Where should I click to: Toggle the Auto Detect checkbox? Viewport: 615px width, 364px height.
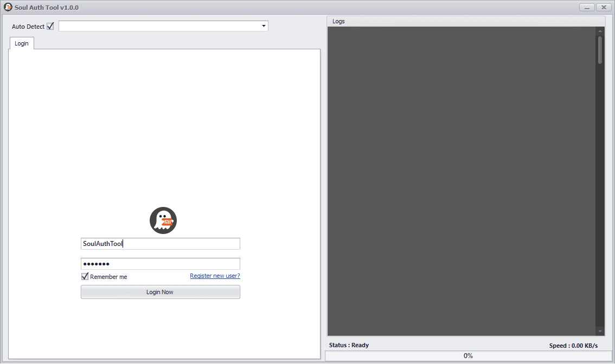[x=50, y=26]
